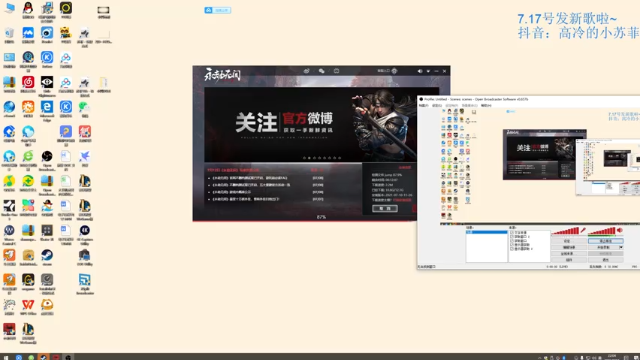The width and height of the screenshot is (640, 360).
Task: Click the 关注官方微博 banner image
Action: point(322,124)
